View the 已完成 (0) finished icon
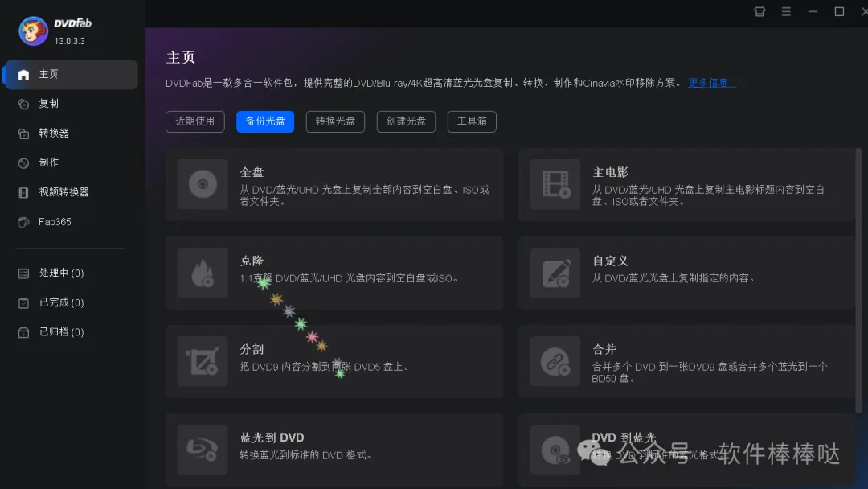The height and width of the screenshot is (489, 868). (23, 303)
